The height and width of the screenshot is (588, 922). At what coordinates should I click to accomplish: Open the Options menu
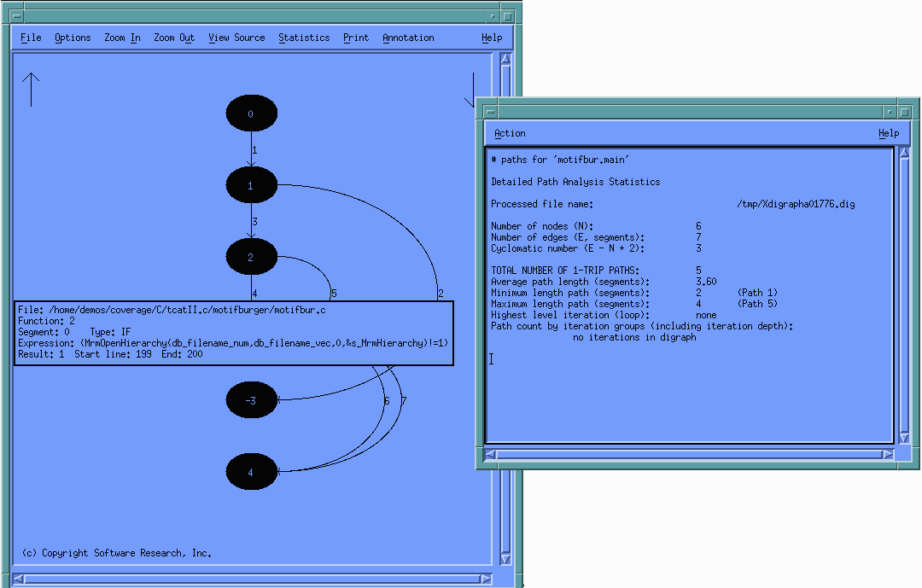click(73, 38)
